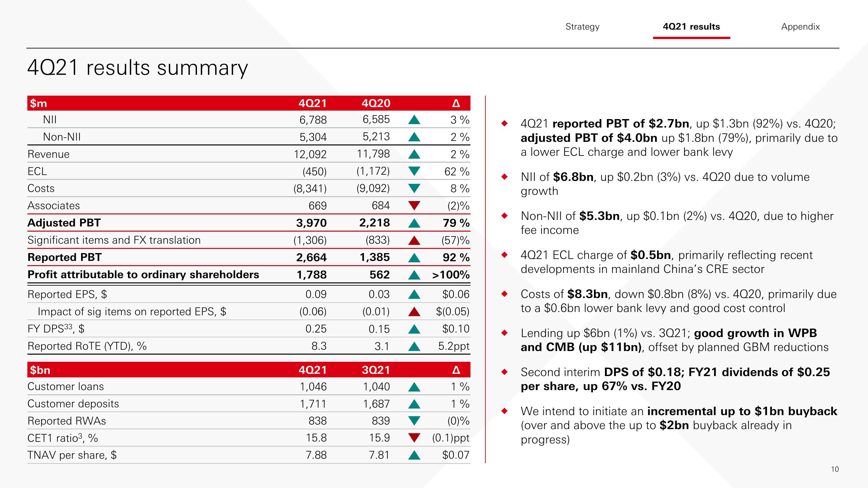Click the 'Associates' row label
This screenshot has width=868, height=488.
[54, 205]
